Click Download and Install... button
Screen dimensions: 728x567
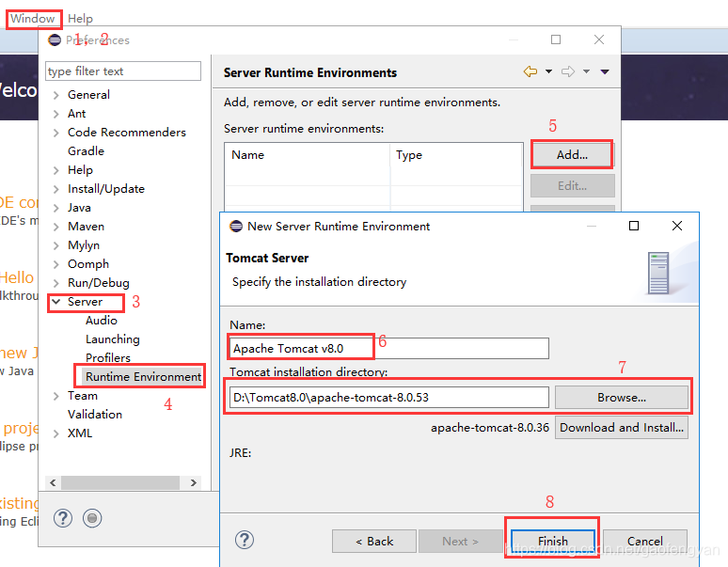621,427
